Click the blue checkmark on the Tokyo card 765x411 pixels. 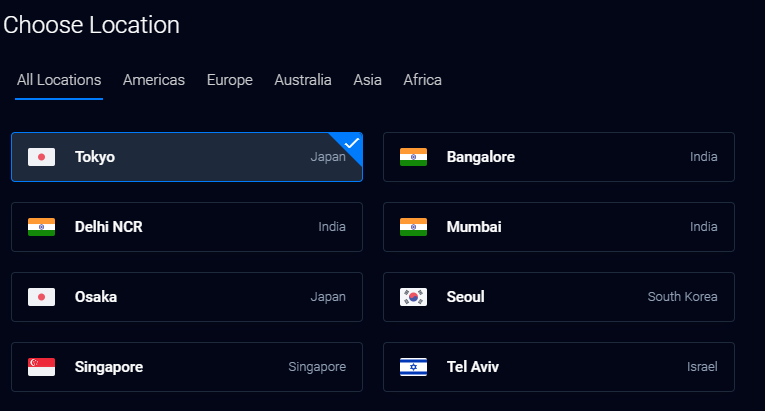[x=352, y=143]
